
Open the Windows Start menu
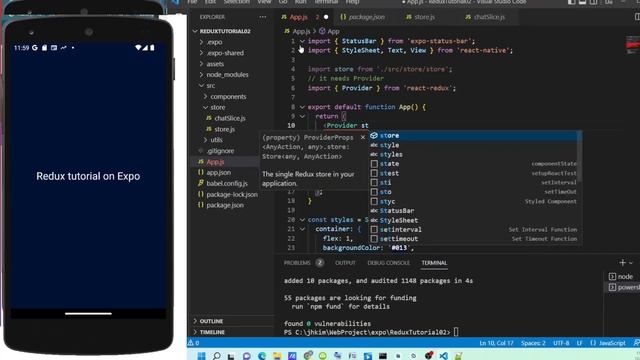201,356
